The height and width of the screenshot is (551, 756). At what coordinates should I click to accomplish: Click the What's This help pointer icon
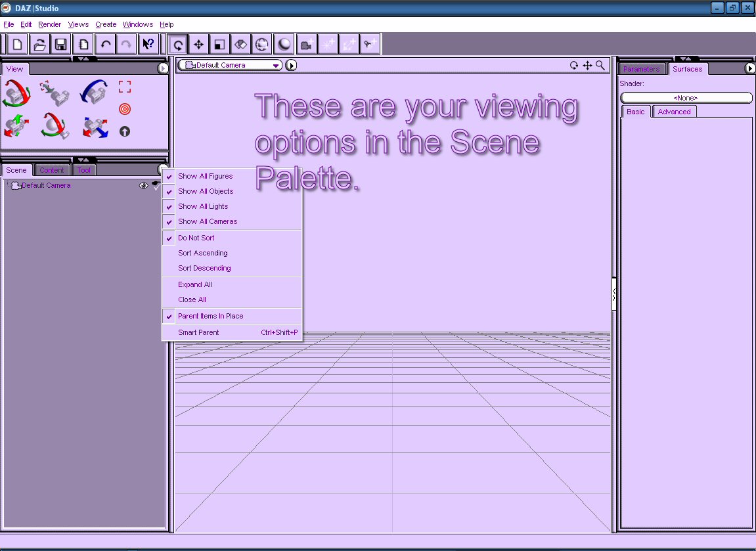click(x=148, y=45)
